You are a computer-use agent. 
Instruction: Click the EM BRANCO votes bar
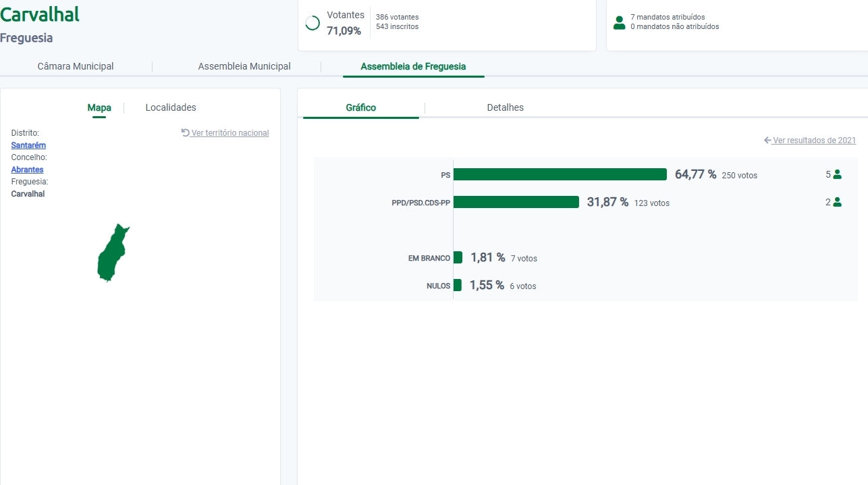[x=458, y=257]
